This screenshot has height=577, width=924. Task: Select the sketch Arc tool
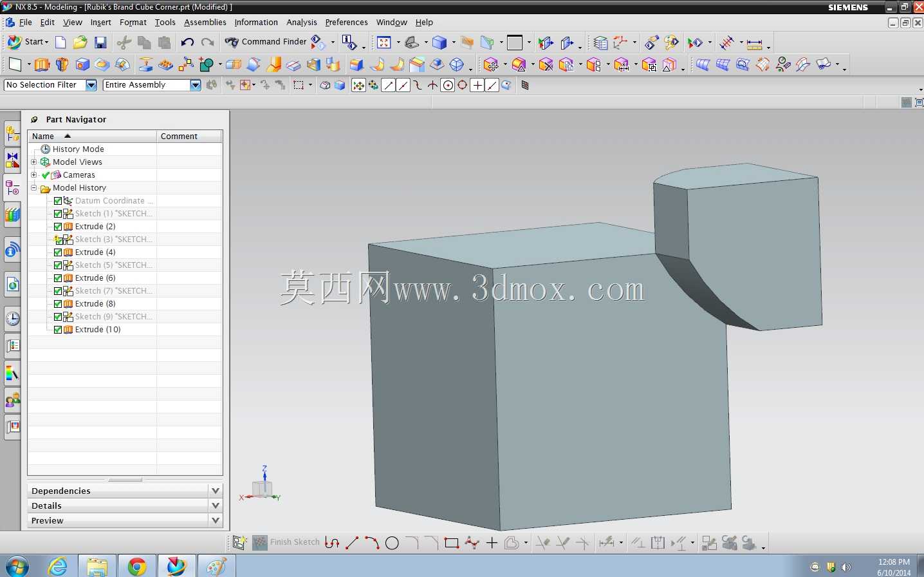(372, 543)
